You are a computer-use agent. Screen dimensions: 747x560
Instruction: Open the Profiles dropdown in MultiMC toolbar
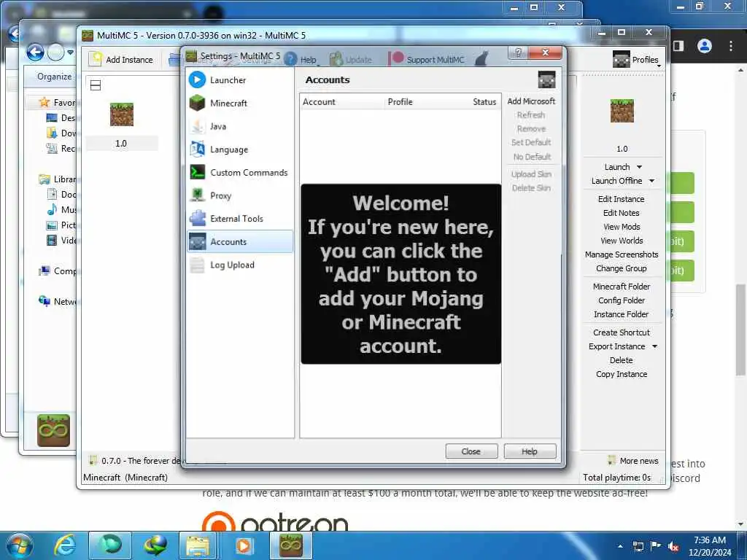(x=636, y=60)
